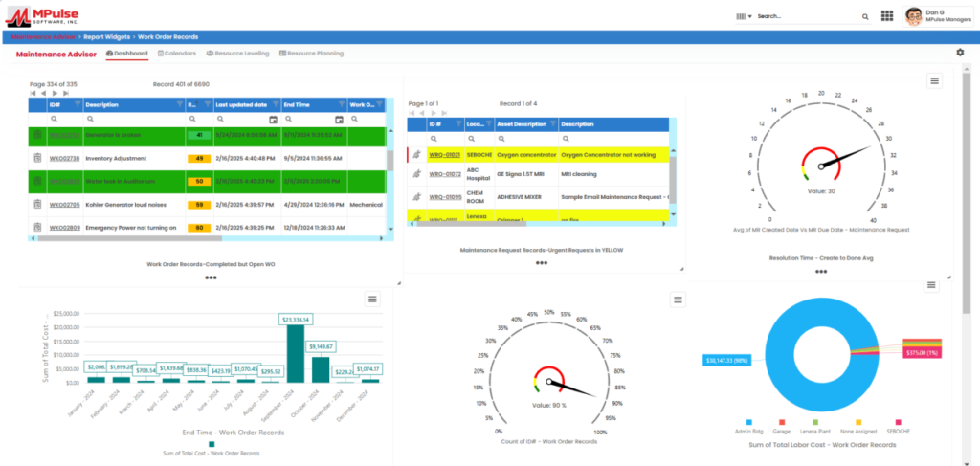Click clipboard icon of Kohler Generator loud noises row
Viewport: 980px width, 466px height.
pyautogui.click(x=37, y=204)
